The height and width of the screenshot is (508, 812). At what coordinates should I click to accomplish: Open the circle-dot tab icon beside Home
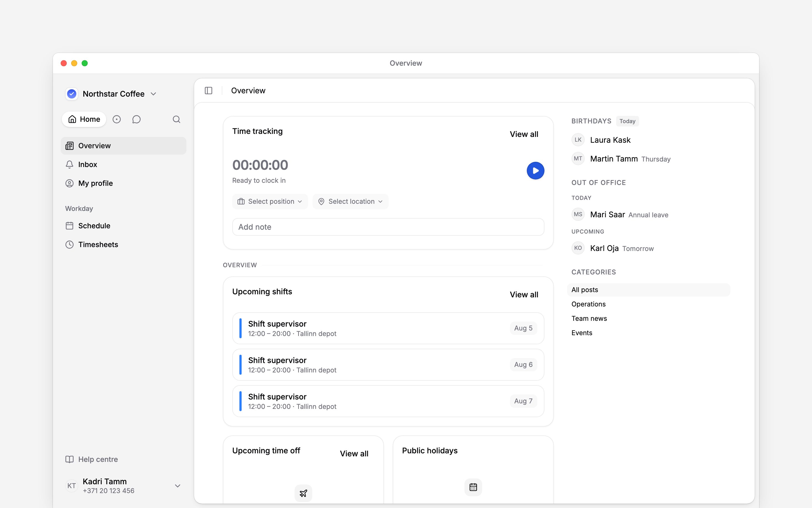(116, 119)
